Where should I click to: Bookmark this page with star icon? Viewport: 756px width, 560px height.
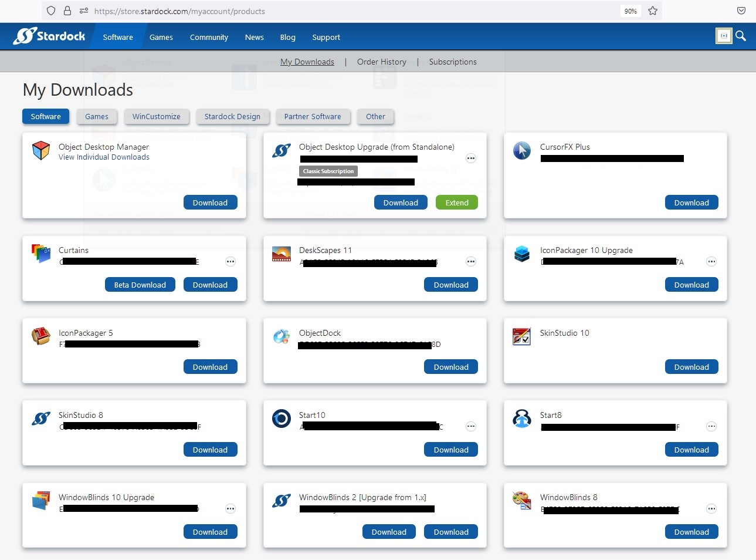pos(653,11)
